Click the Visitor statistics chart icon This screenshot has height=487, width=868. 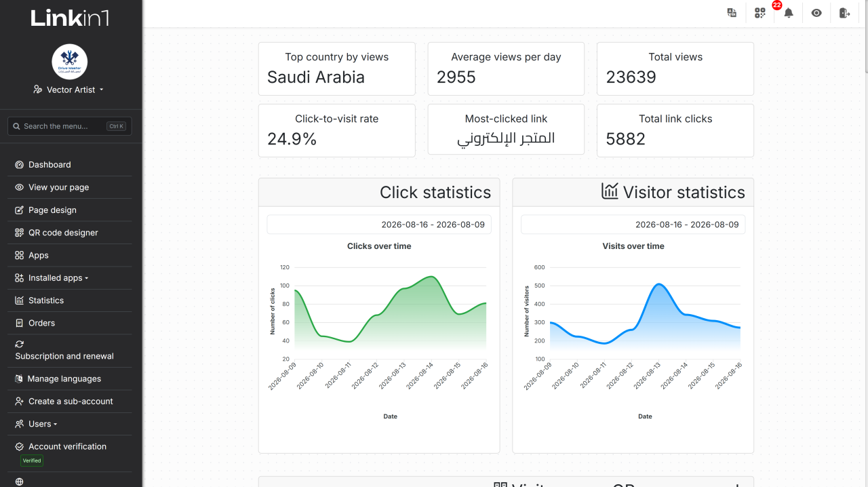[x=610, y=191]
